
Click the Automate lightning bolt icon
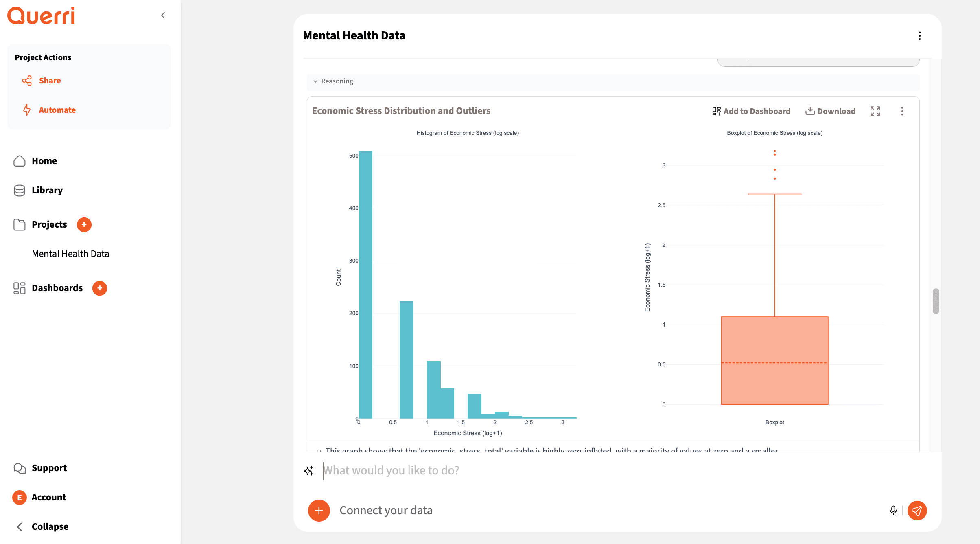pos(27,110)
